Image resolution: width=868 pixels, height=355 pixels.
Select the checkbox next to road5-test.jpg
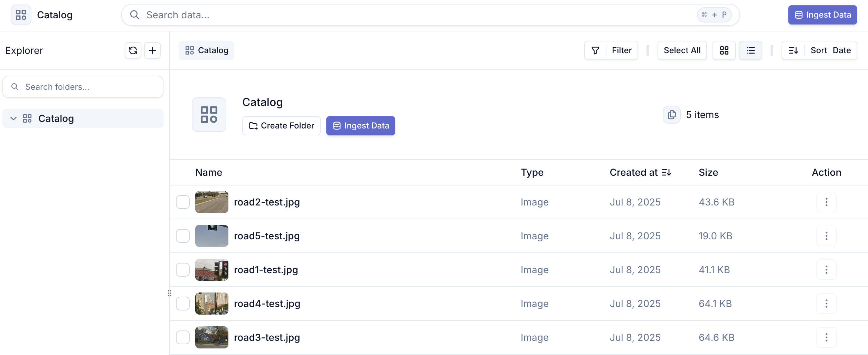click(x=183, y=236)
